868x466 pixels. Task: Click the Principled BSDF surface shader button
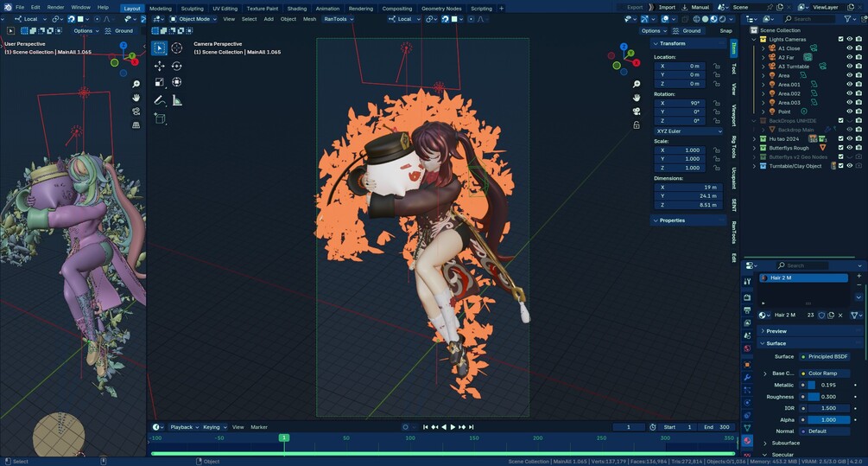[x=825, y=357]
